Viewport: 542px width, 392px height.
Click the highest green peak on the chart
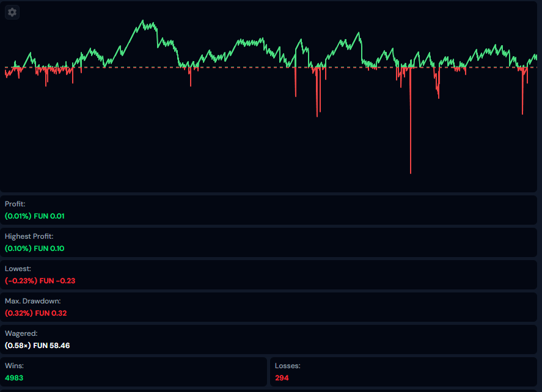tap(143, 21)
